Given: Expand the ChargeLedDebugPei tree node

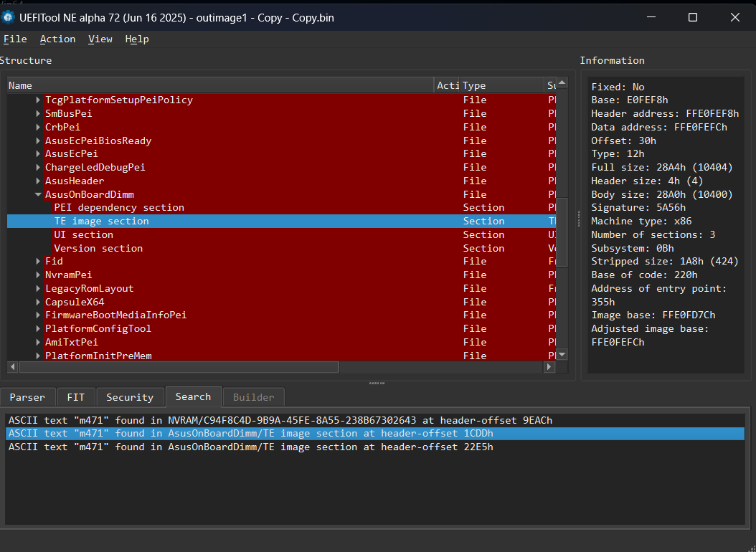Looking at the screenshot, I should point(38,167).
